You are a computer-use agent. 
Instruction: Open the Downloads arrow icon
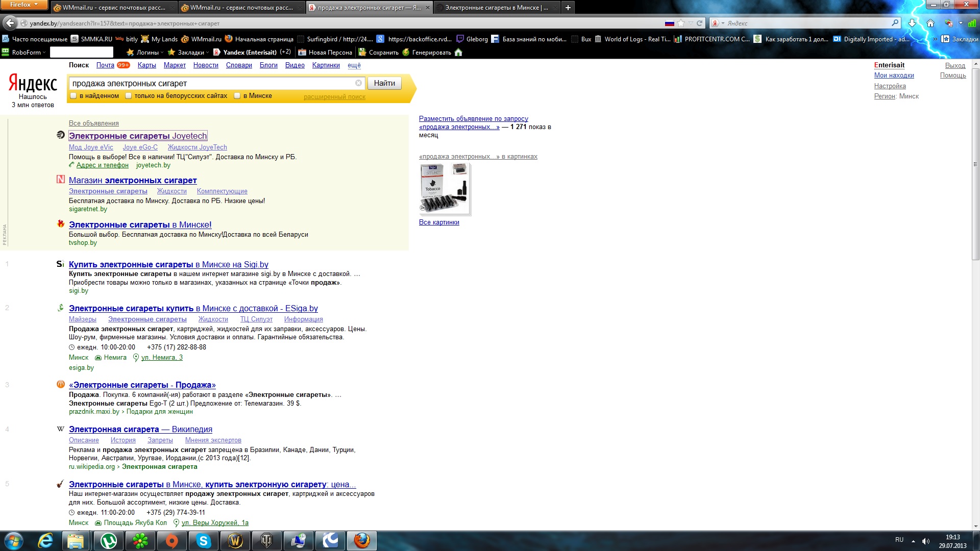coord(912,23)
